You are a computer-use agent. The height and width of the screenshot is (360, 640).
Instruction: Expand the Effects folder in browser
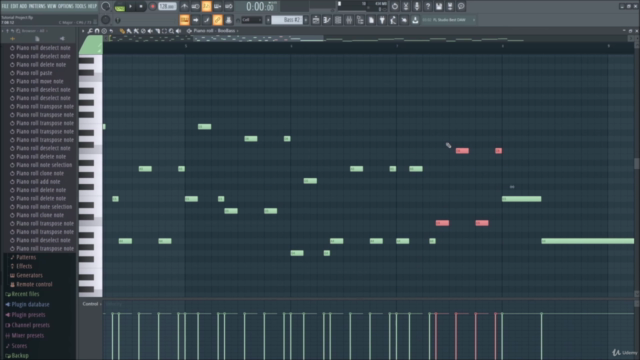coord(24,266)
